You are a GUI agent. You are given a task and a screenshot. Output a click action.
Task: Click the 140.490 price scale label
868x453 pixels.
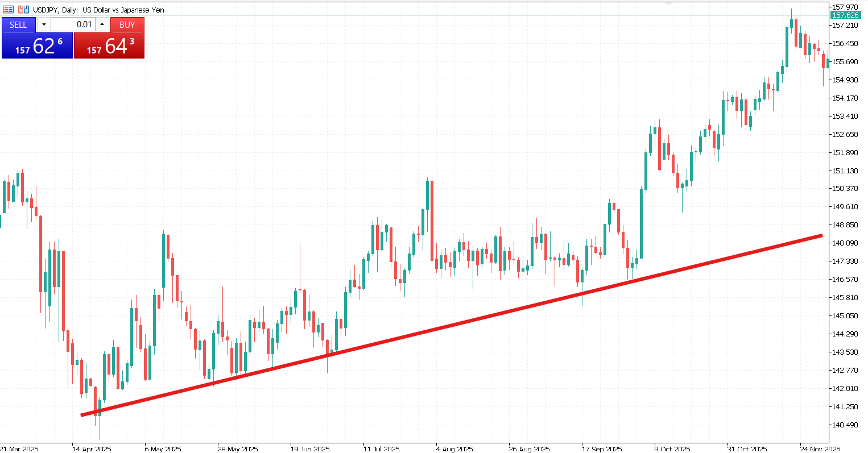pyautogui.click(x=845, y=425)
